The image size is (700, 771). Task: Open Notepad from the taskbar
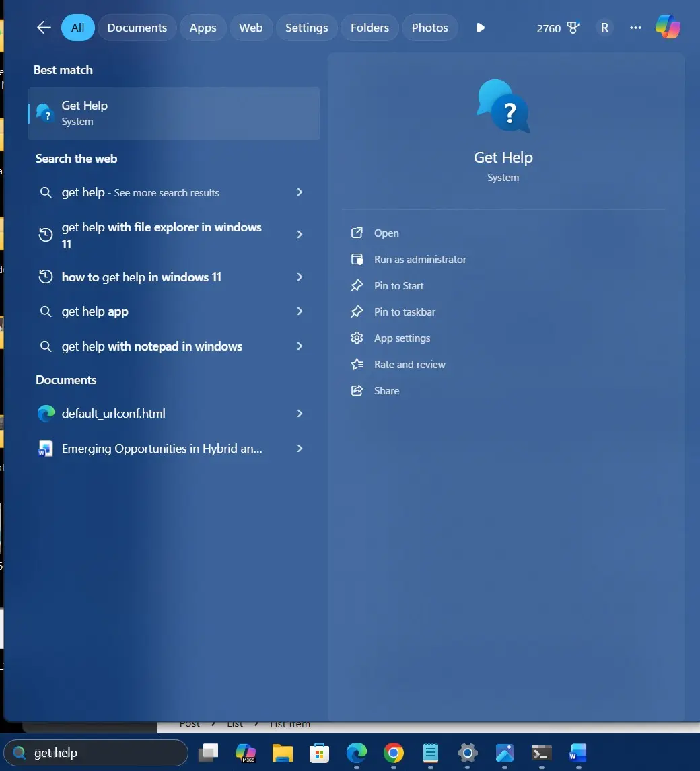pyautogui.click(x=430, y=753)
